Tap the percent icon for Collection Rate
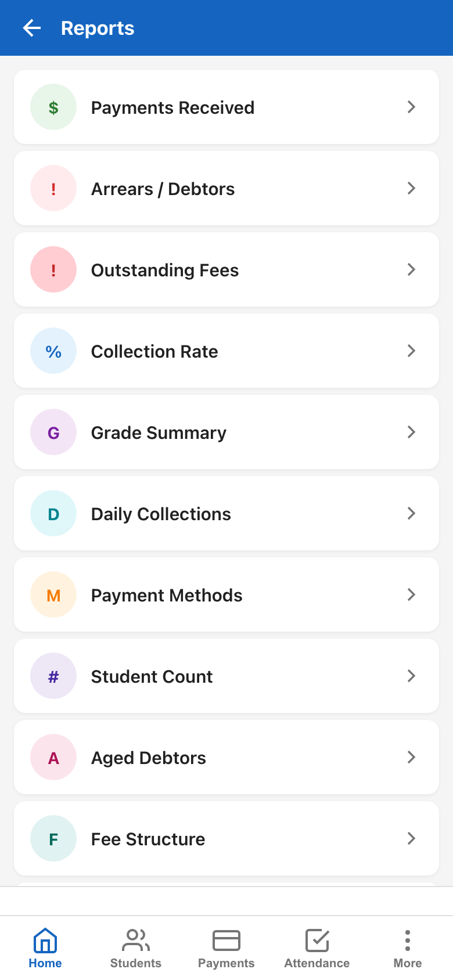 (x=53, y=351)
